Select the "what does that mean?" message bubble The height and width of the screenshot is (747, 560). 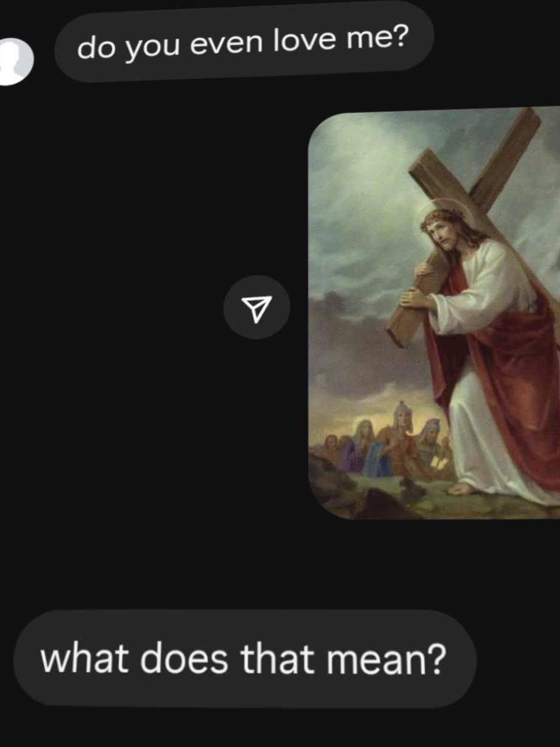click(x=244, y=658)
